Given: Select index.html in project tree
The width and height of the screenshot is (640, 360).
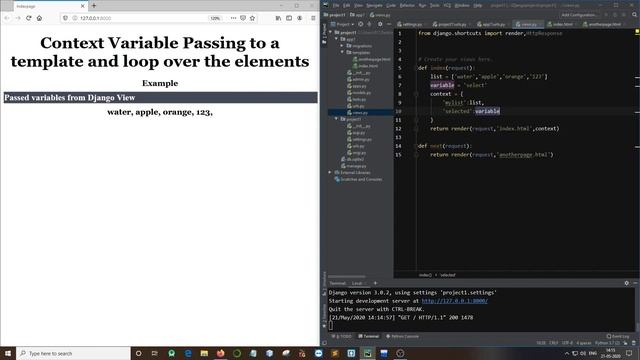Looking at the screenshot, I should (x=365, y=66).
